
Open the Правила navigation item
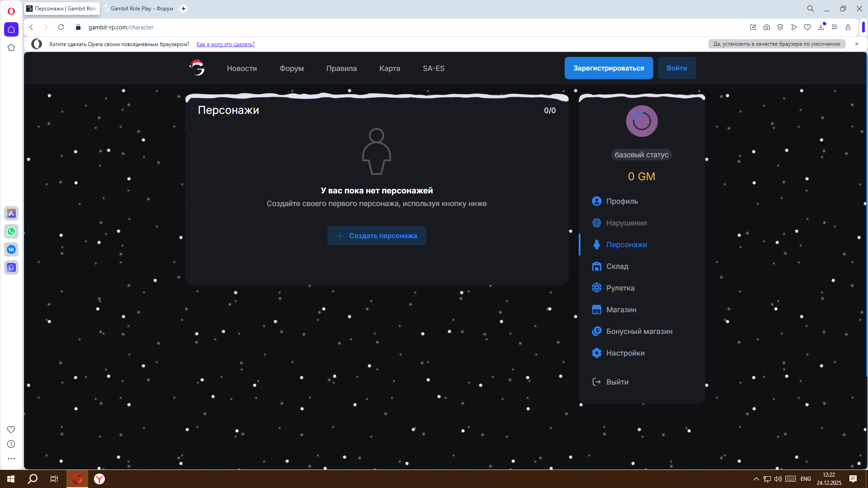click(341, 68)
